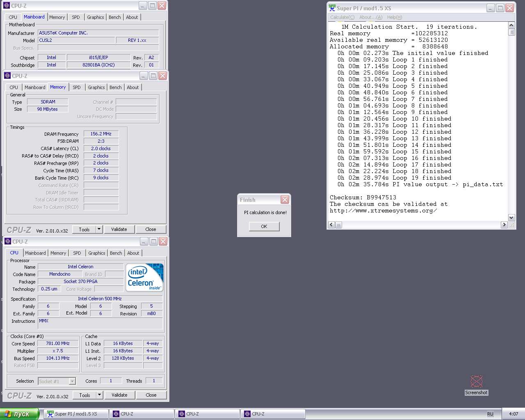The height and width of the screenshot is (420, 525).
Task: Click scroll left arrow in Super PI output
Action: tap(332, 225)
